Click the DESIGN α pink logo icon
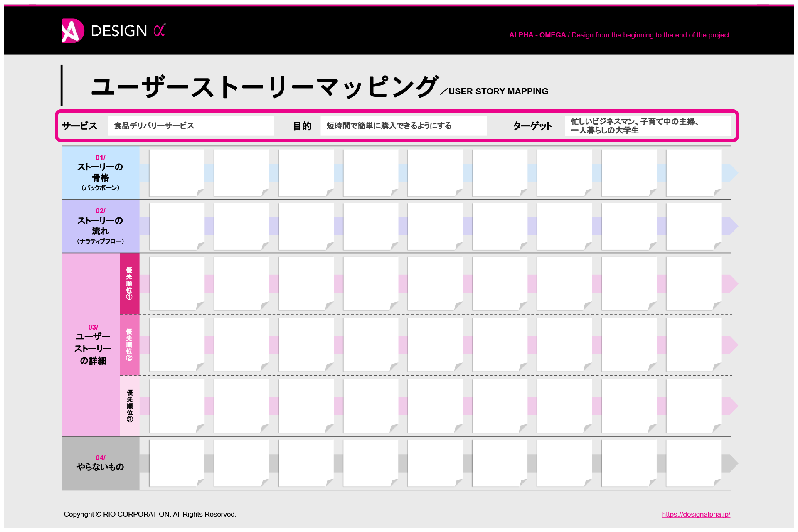Screen dimensions: 798x532 73,30
